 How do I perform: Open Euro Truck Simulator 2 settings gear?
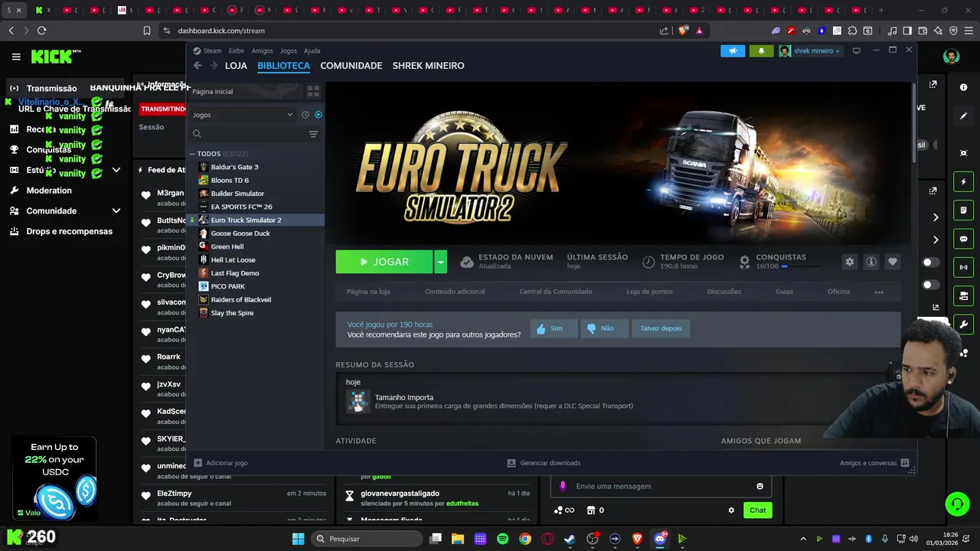coord(849,262)
